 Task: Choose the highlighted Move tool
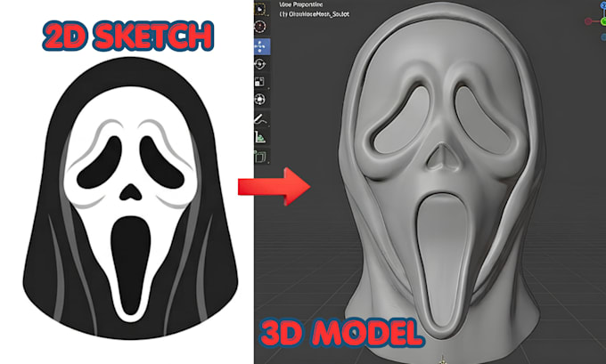[x=261, y=47]
